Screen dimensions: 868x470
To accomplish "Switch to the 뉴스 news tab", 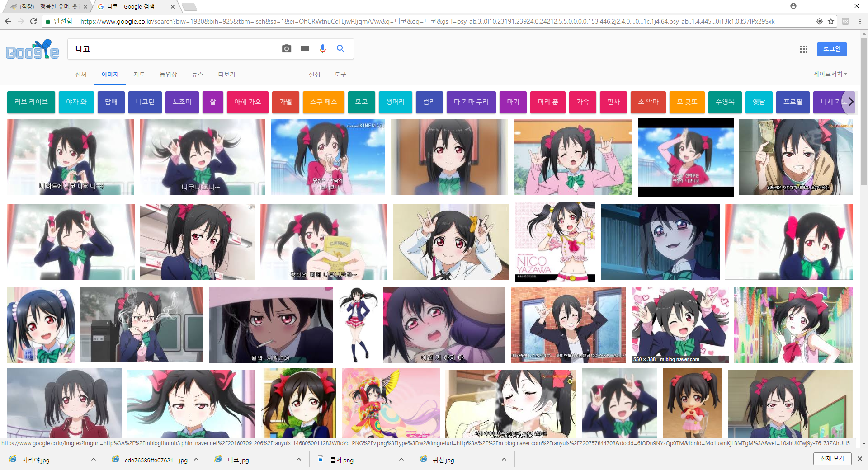I will click(x=198, y=75).
